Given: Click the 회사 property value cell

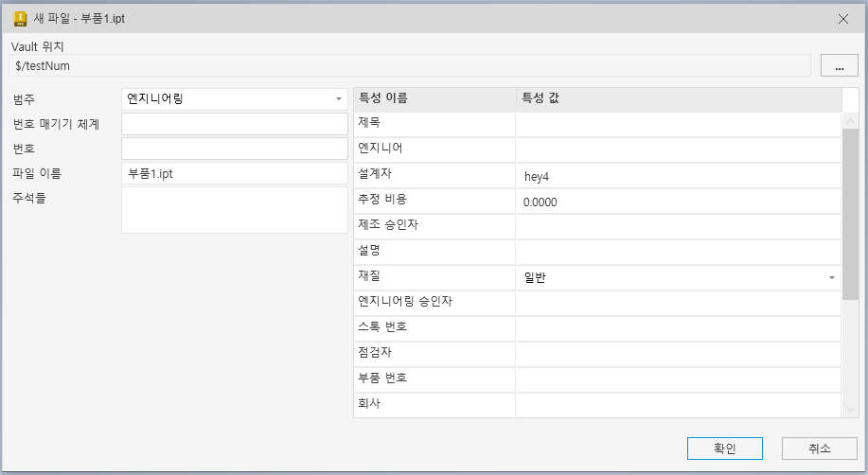Looking at the screenshot, I should (x=678, y=405).
